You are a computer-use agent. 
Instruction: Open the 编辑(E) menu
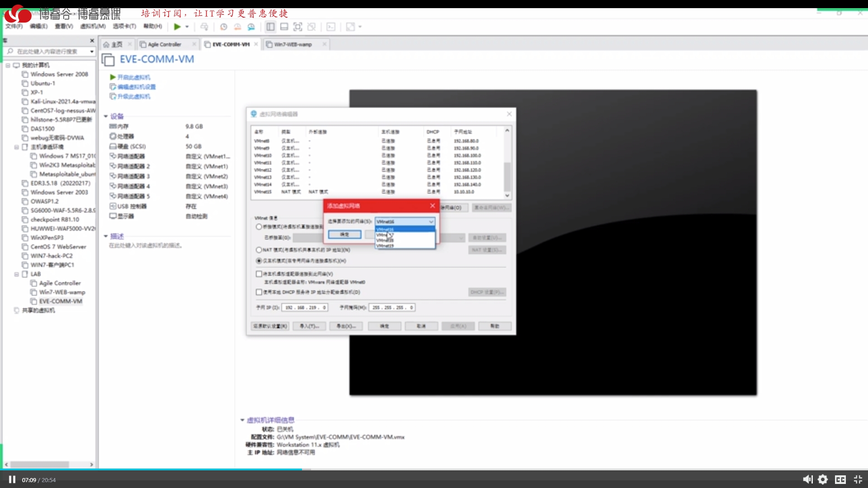point(38,26)
